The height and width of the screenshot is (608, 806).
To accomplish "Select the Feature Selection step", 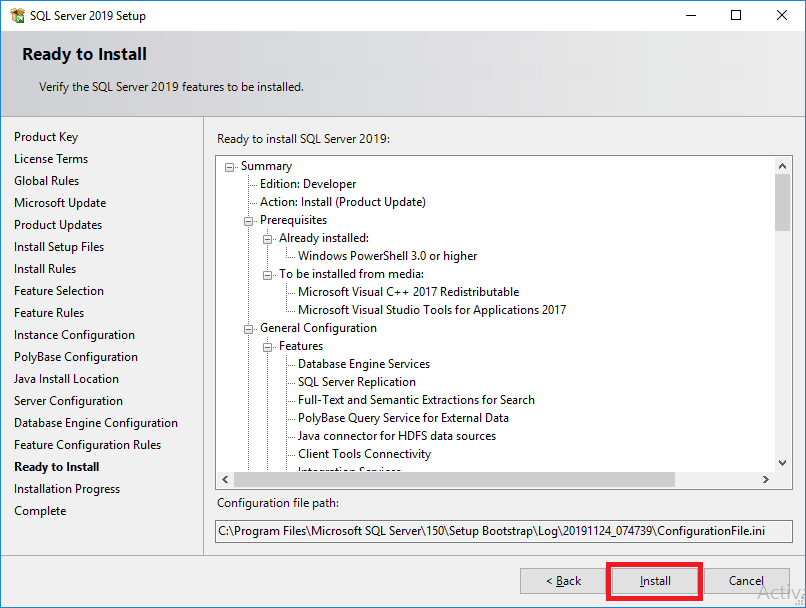I will pos(59,291).
